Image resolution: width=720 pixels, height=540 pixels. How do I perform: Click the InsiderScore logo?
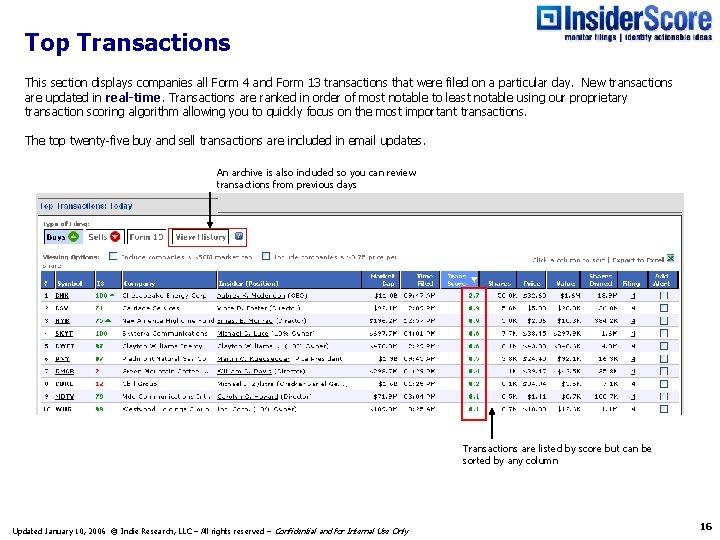624,22
